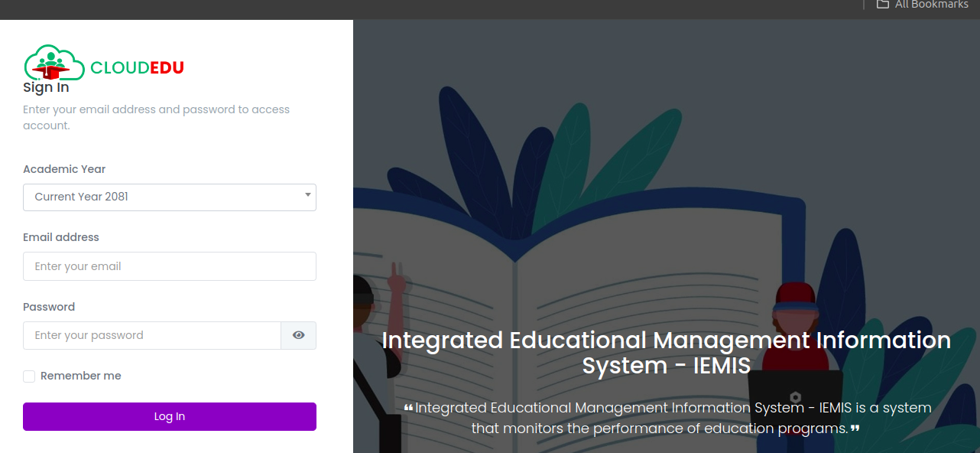980x453 pixels.
Task: Click the Academic Year field label
Action: point(64,169)
